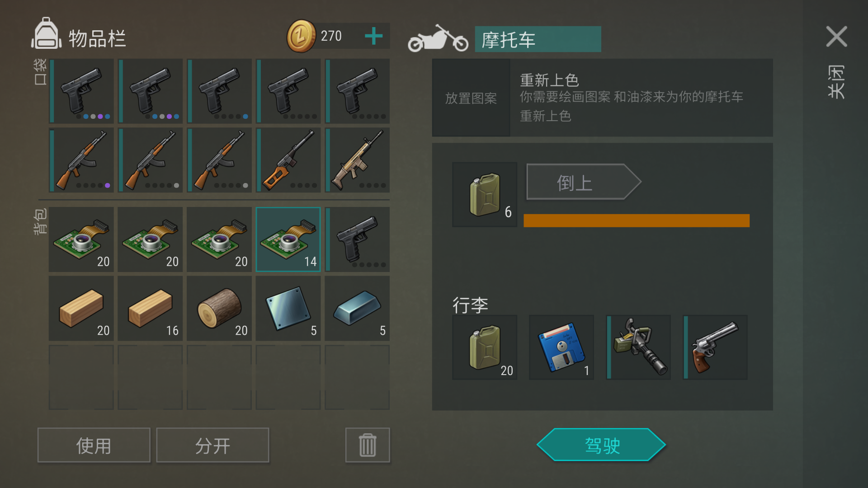Click the 摩托车 vehicle name field
This screenshot has height=488, width=868.
pyautogui.click(x=538, y=39)
